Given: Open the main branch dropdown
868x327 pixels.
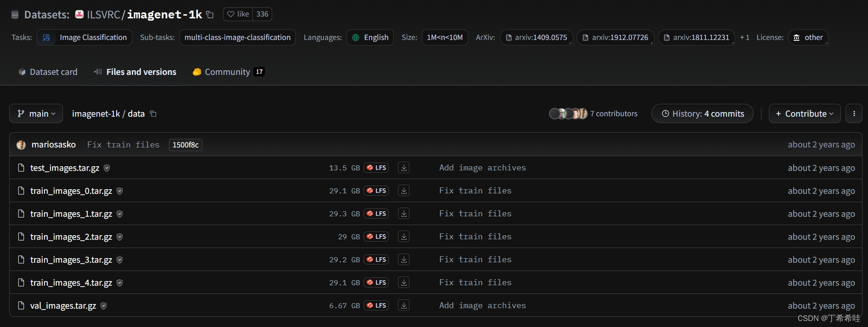Looking at the screenshot, I should [36, 113].
